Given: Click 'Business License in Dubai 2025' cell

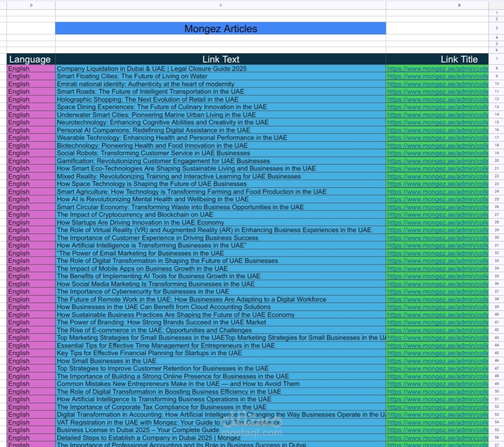Looking at the screenshot, I should pyautogui.click(x=220, y=430).
